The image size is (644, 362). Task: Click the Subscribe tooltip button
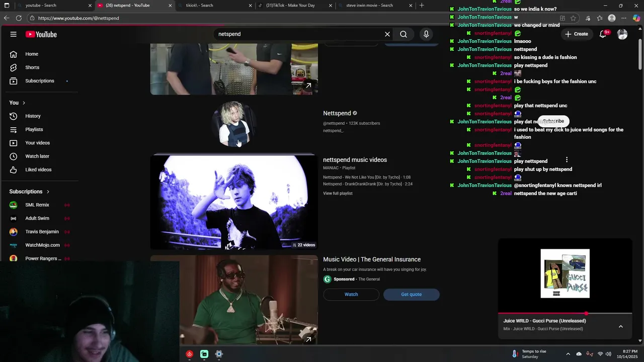553,121
